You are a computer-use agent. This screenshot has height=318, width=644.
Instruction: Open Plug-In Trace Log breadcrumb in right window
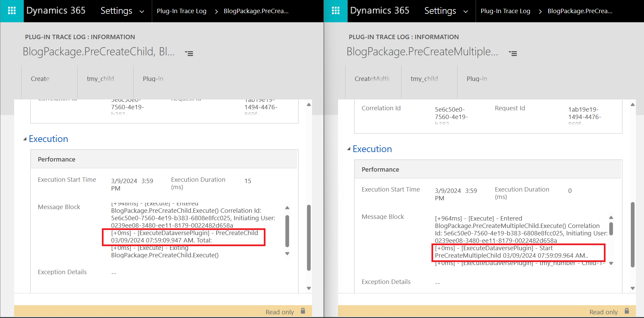[x=505, y=11]
